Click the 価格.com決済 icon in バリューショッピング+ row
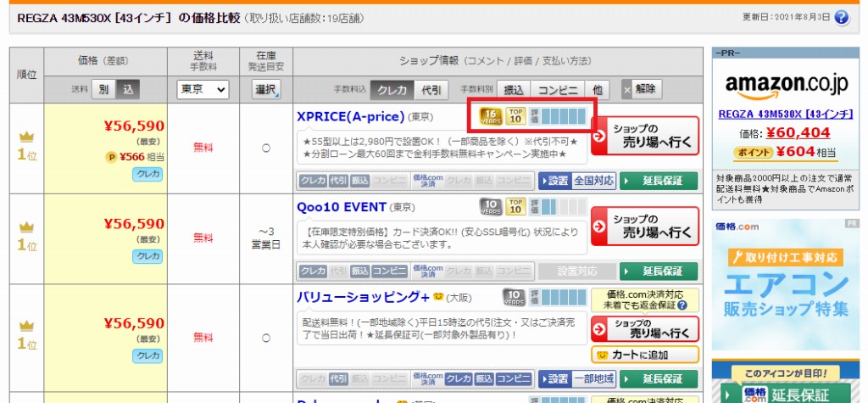Viewport: 868px width, 403px height. point(427,379)
